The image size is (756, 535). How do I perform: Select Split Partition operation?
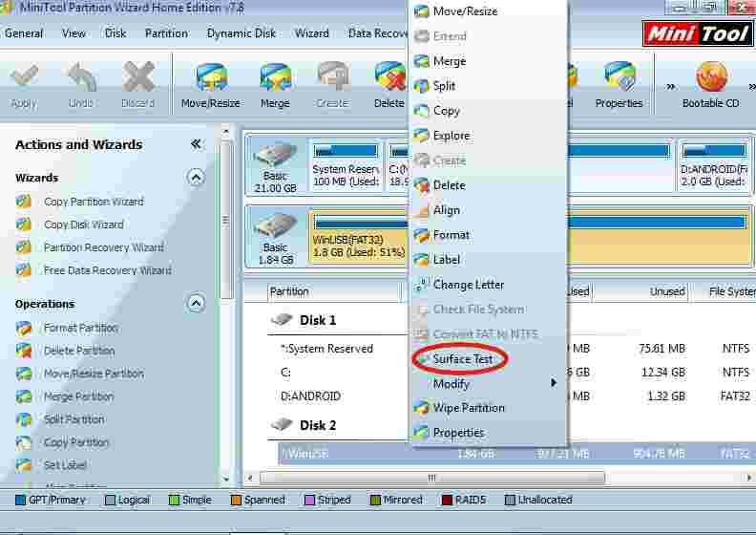pyautogui.click(x=73, y=419)
